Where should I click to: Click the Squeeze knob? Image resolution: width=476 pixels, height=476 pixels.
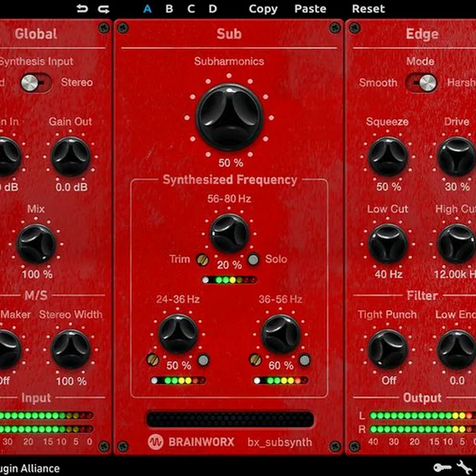pyautogui.click(x=388, y=156)
